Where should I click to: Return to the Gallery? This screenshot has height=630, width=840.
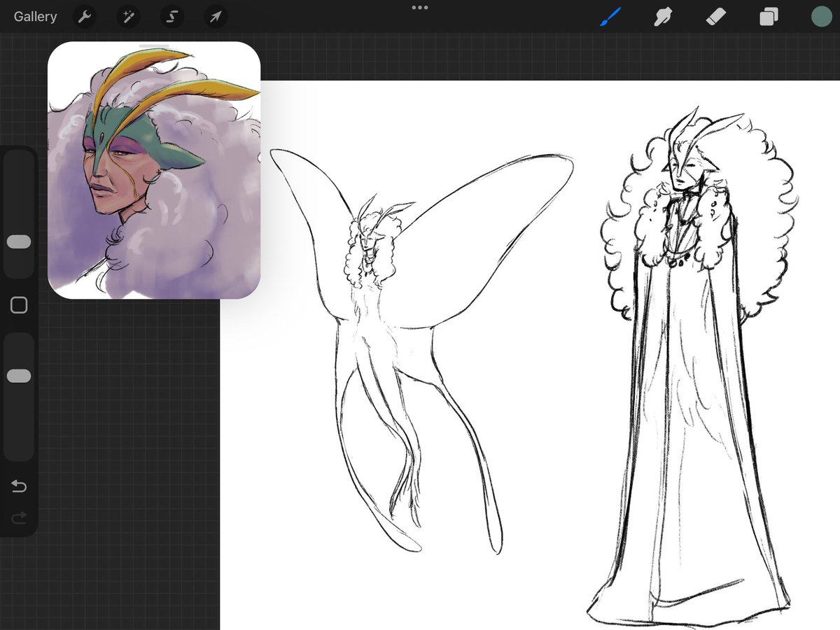35,17
